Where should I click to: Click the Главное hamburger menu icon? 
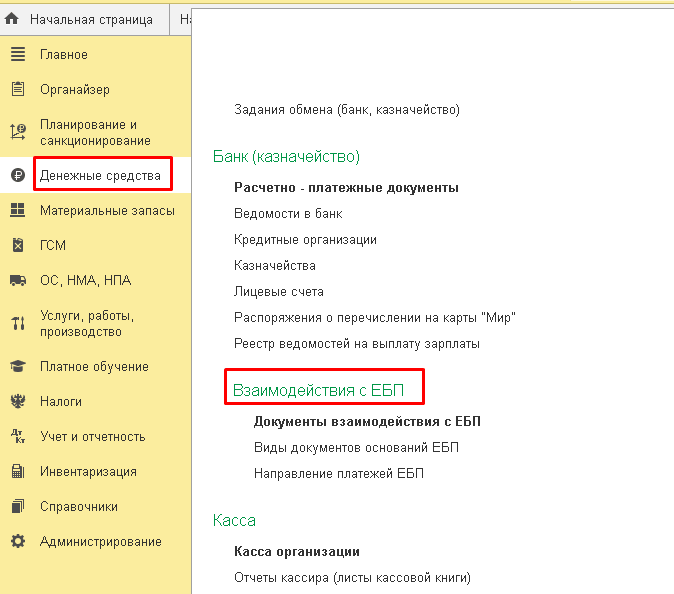pyautogui.click(x=18, y=54)
